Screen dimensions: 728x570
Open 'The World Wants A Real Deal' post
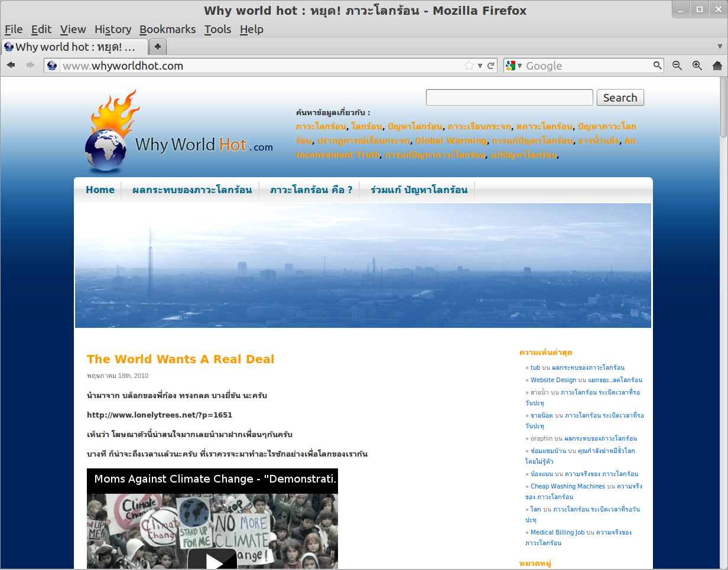tap(180, 359)
